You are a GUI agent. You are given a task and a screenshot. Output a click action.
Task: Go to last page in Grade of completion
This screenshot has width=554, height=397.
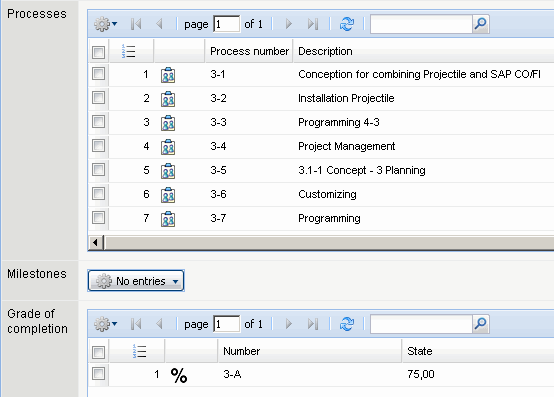point(313,324)
